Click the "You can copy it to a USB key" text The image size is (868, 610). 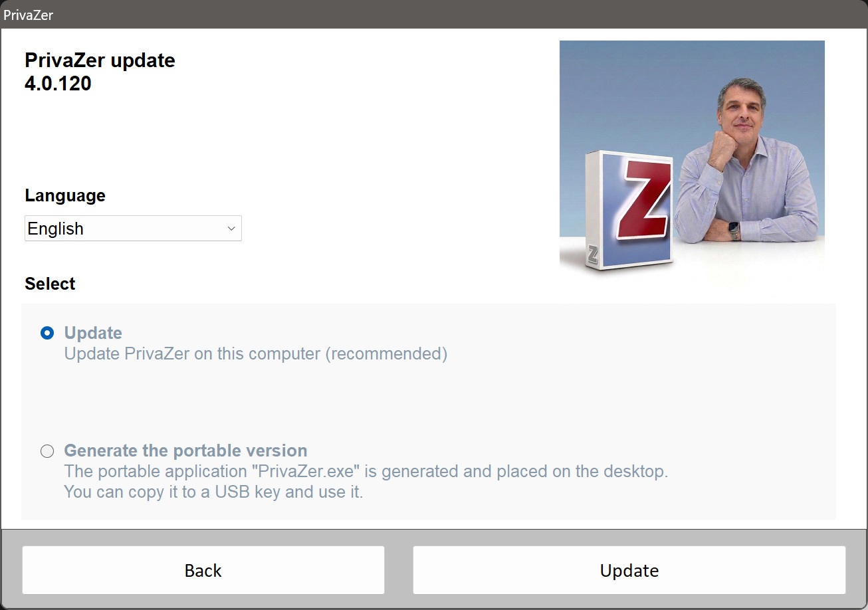coord(213,492)
